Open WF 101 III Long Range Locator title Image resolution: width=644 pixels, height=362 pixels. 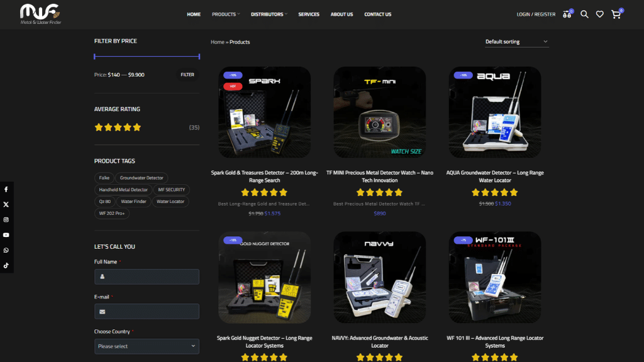[x=495, y=342]
